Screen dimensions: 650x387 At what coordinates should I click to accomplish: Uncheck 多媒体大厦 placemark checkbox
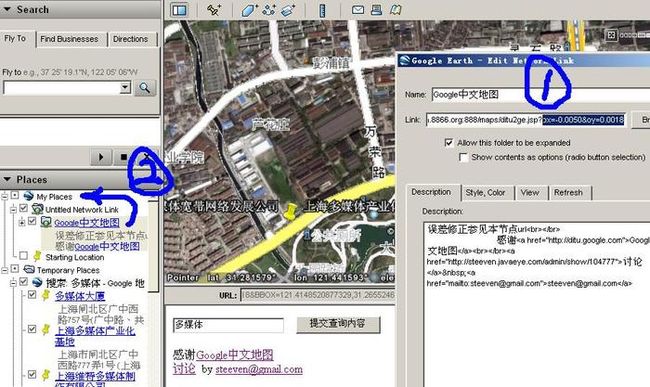tap(32, 295)
